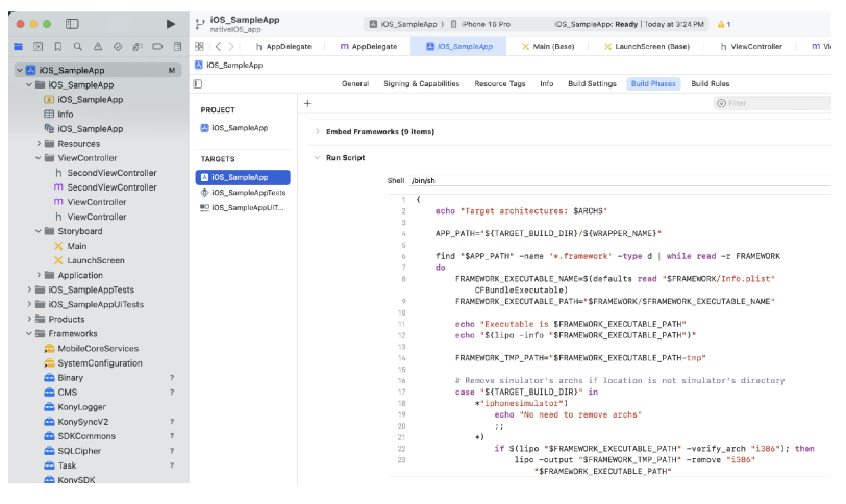Viewport: 846px width, 504px height.
Task: Click the Filter field in Build Phases
Action: tap(772, 103)
